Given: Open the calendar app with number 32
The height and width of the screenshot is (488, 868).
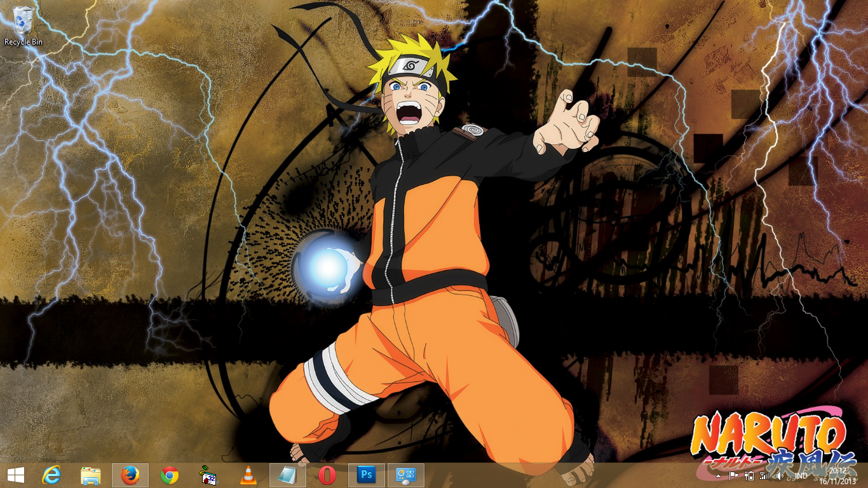Looking at the screenshot, I should (x=208, y=475).
